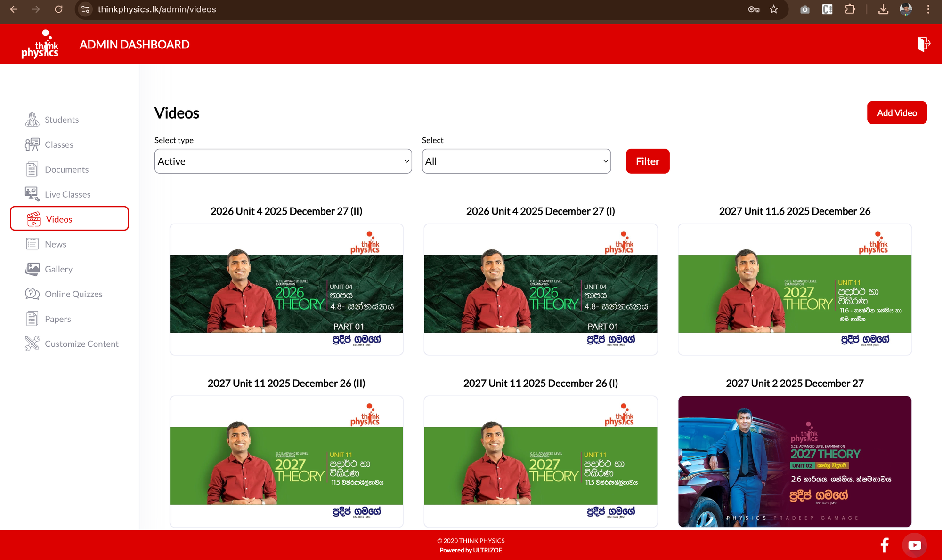
Task: Click the Students sidebar icon
Action: coord(32,120)
